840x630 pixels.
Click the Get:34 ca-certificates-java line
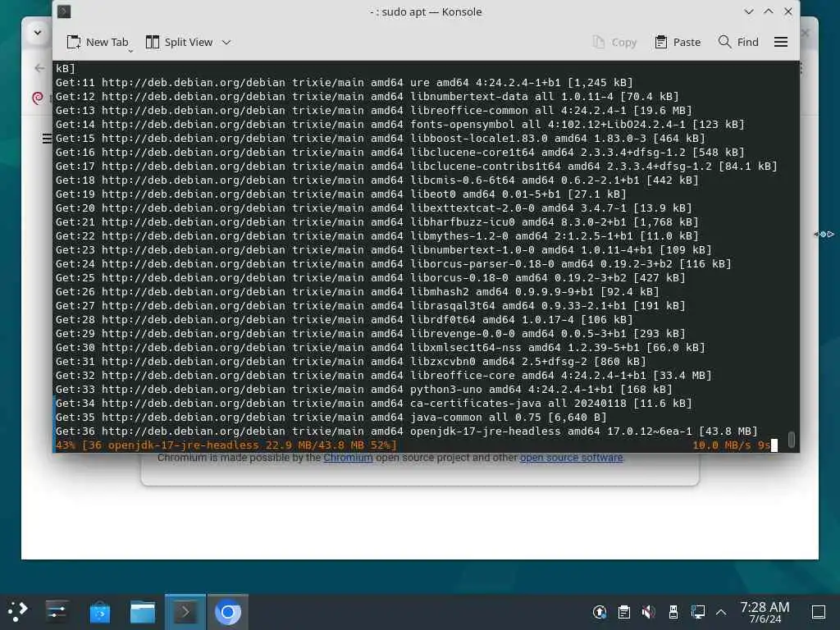click(373, 404)
